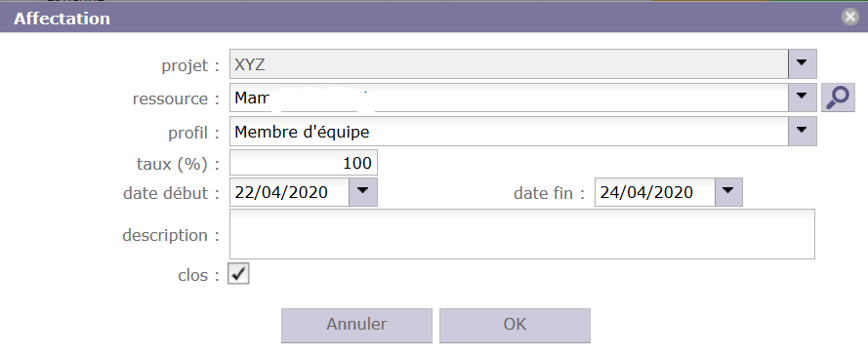This screenshot has height=355, width=868.
Task: Open the ressource dropdown arrow
Action: (803, 98)
